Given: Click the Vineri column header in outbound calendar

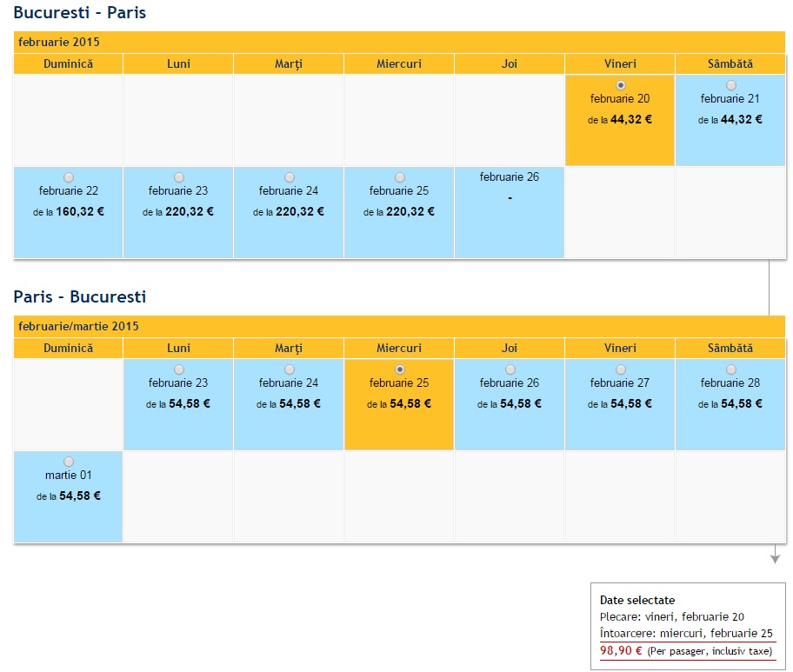Looking at the screenshot, I should coord(620,64).
